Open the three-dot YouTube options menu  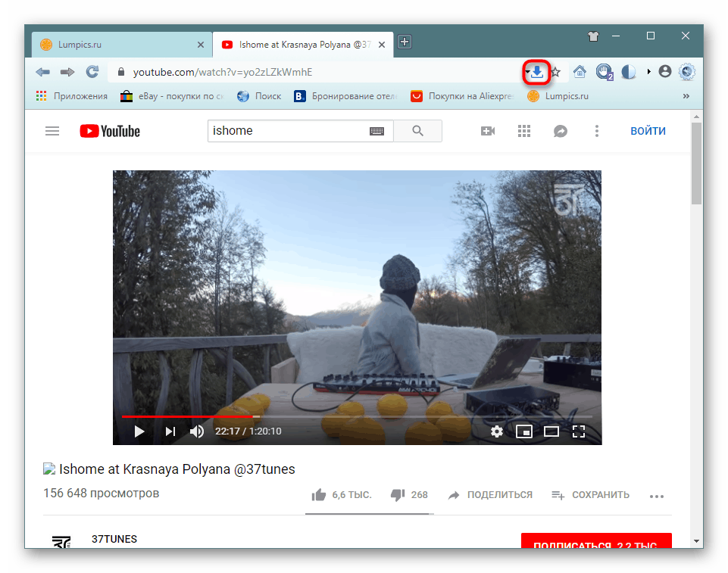click(597, 131)
